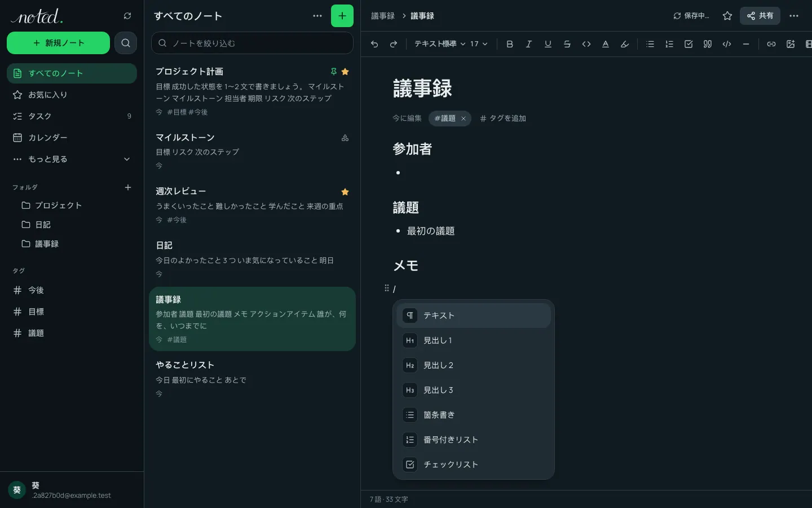Open the text color picker
The height and width of the screenshot is (508, 812).
pos(606,44)
